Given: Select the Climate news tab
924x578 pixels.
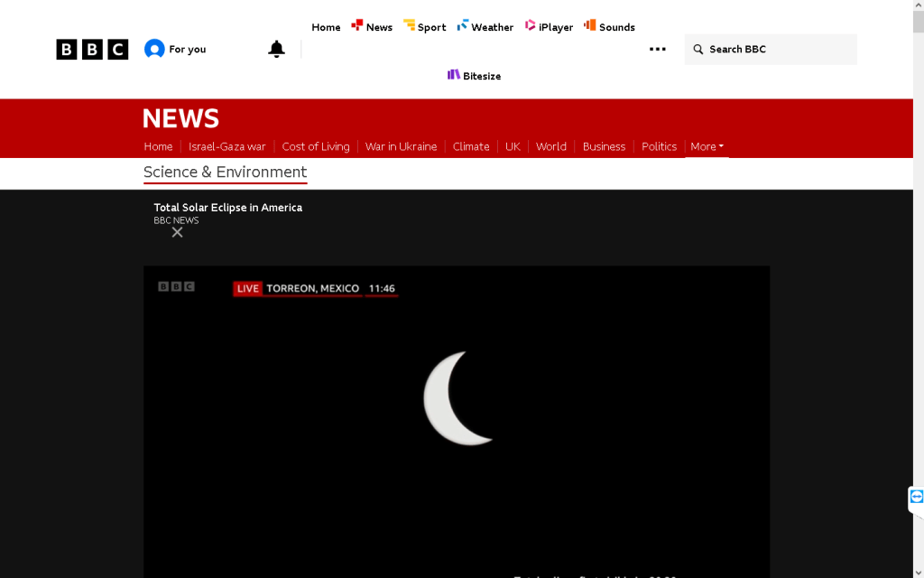Looking at the screenshot, I should tap(471, 146).
